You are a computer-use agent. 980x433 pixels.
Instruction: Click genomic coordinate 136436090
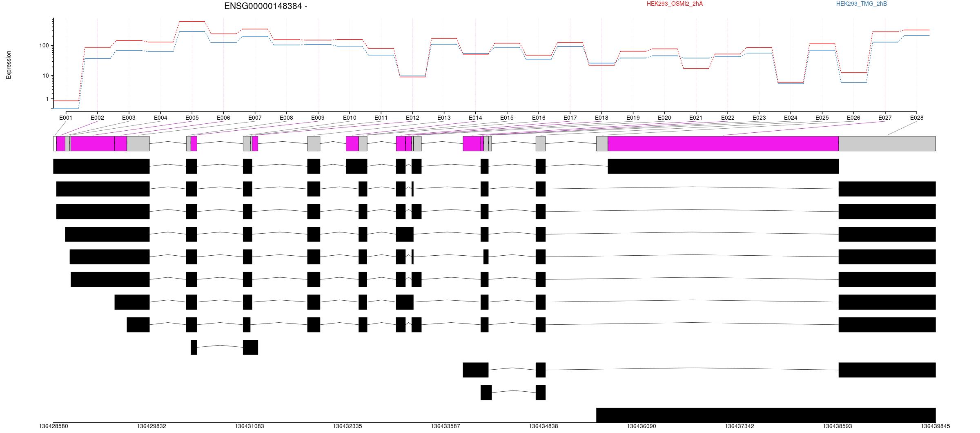641,426
